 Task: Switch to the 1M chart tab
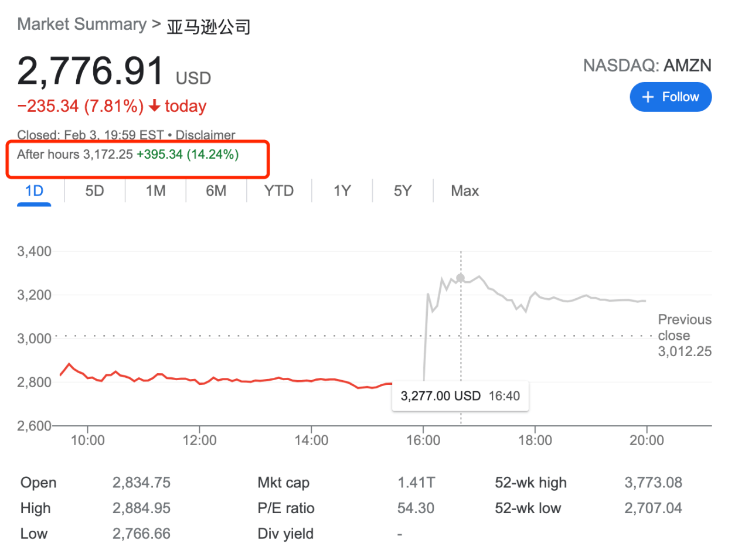tap(155, 191)
